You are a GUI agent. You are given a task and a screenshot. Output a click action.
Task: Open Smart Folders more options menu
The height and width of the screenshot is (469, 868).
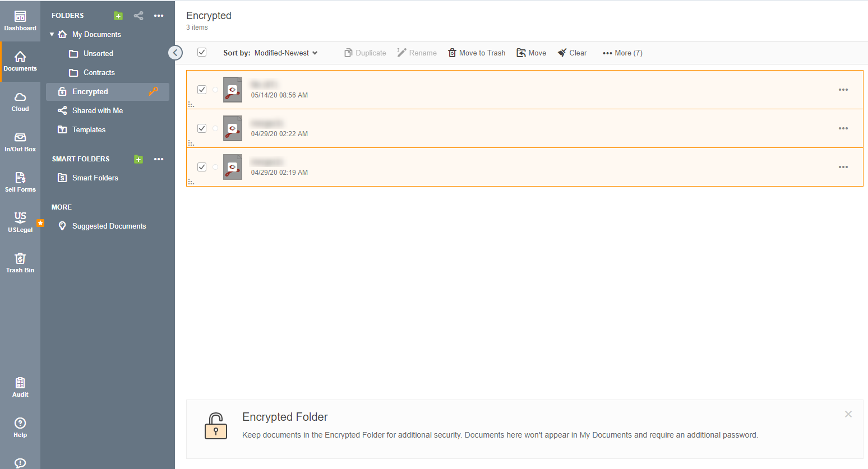pos(159,159)
